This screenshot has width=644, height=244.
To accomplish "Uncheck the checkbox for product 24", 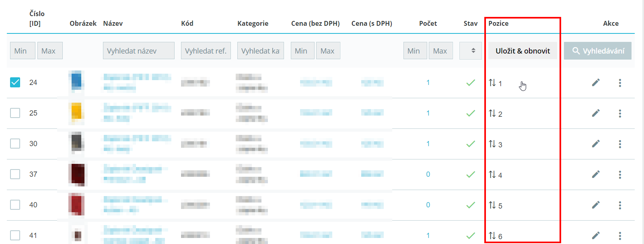I will (15, 82).
